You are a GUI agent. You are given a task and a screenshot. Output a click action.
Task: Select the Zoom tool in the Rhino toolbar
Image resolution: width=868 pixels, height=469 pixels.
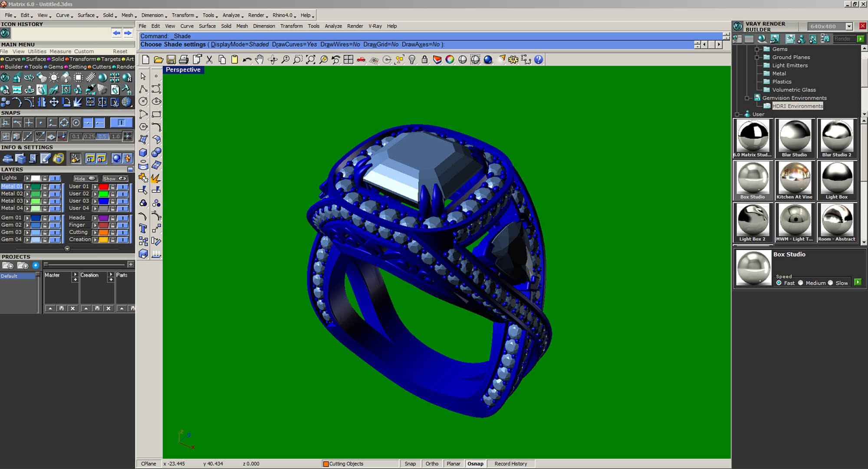(x=285, y=59)
